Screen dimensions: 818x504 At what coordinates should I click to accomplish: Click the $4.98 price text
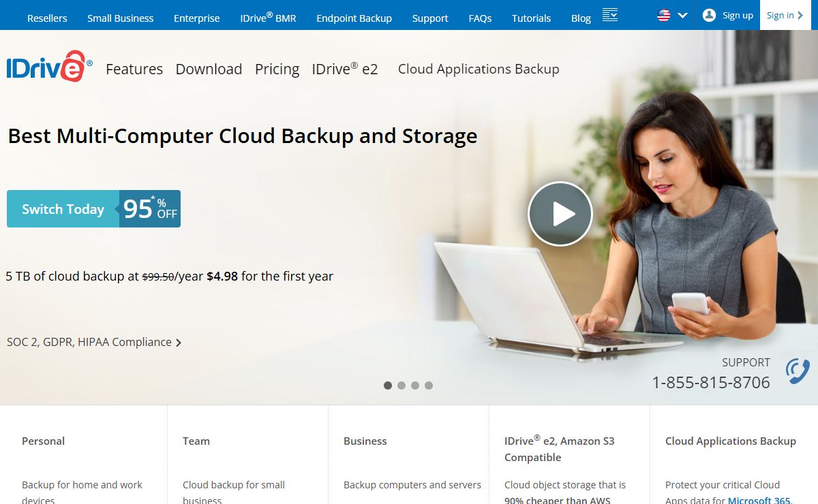click(x=222, y=276)
